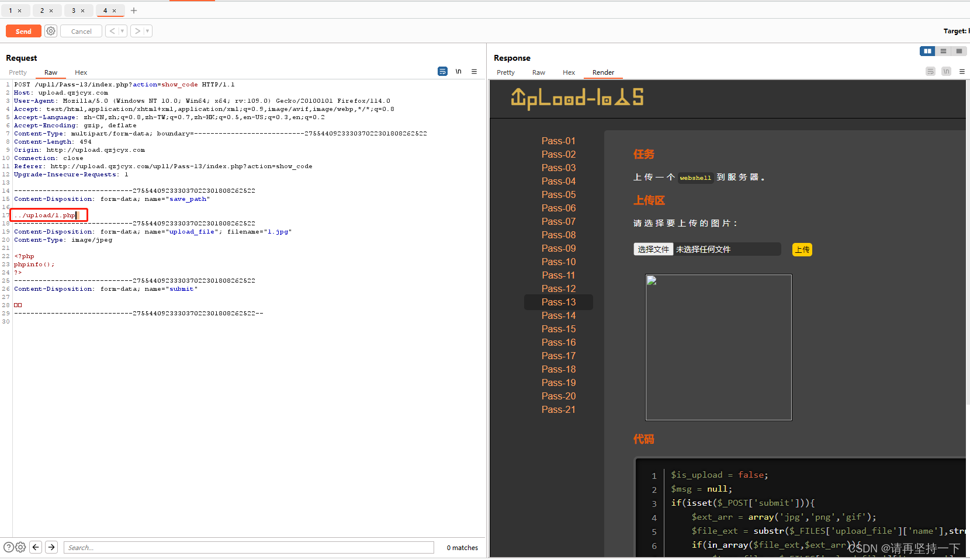This screenshot has width=970, height=560.
Task: Select the Response Raw view tab
Action: pos(539,72)
